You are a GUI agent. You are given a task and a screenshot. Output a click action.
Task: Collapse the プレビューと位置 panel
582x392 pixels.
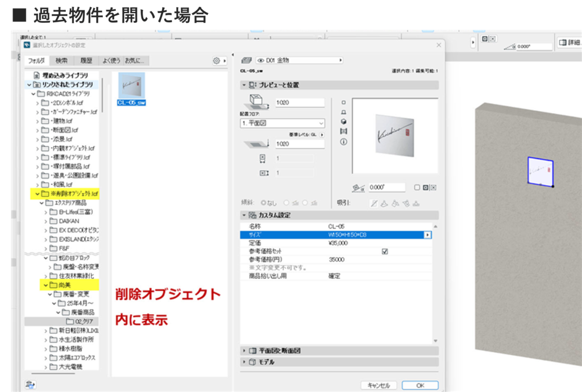244,85
